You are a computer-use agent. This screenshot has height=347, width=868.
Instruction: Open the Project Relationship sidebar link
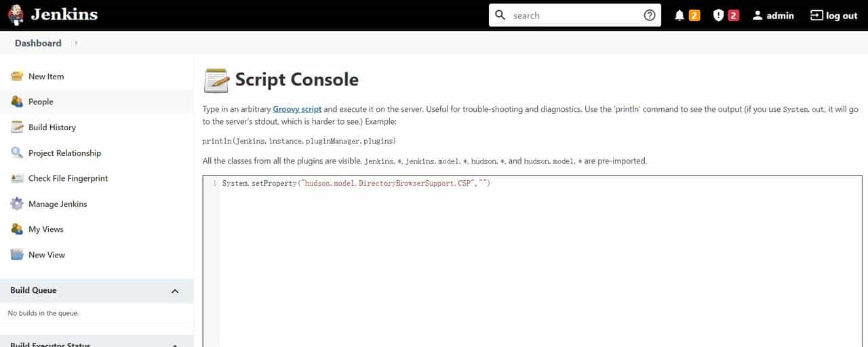click(x=64, y=153)
